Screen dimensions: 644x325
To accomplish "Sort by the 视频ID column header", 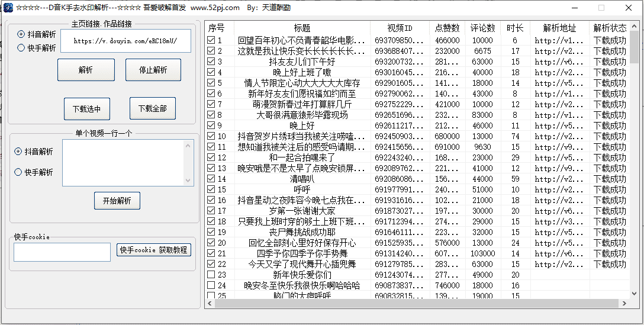I will pos(400,28).
